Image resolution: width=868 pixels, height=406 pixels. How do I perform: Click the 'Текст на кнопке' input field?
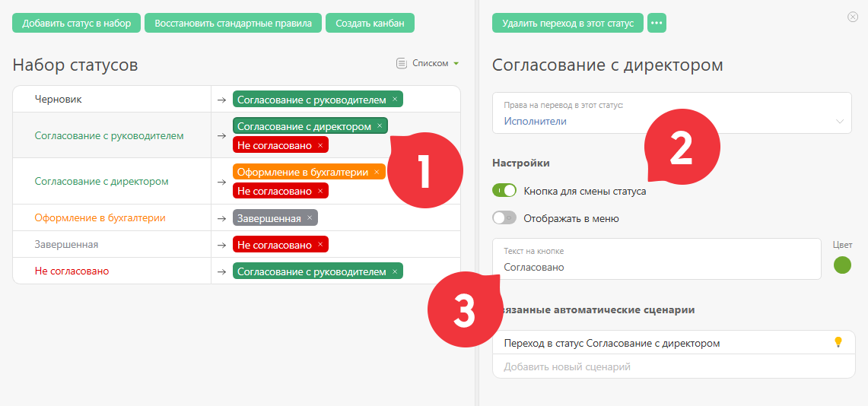657,259
